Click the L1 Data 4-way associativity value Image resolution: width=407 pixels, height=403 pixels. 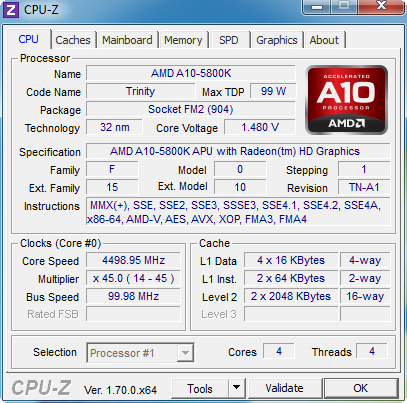pyautogui.click(x=365, y=260)
